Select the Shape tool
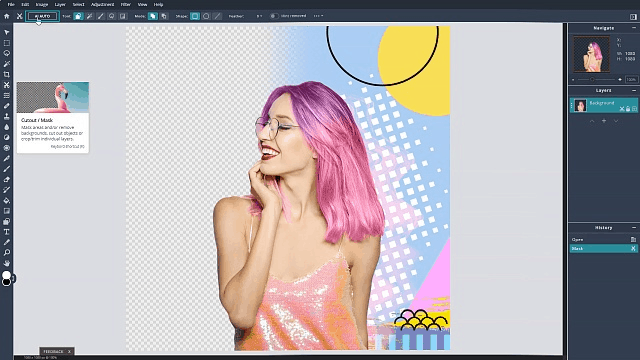Screen dimensions: 640x360 click(x=7, y=222)
